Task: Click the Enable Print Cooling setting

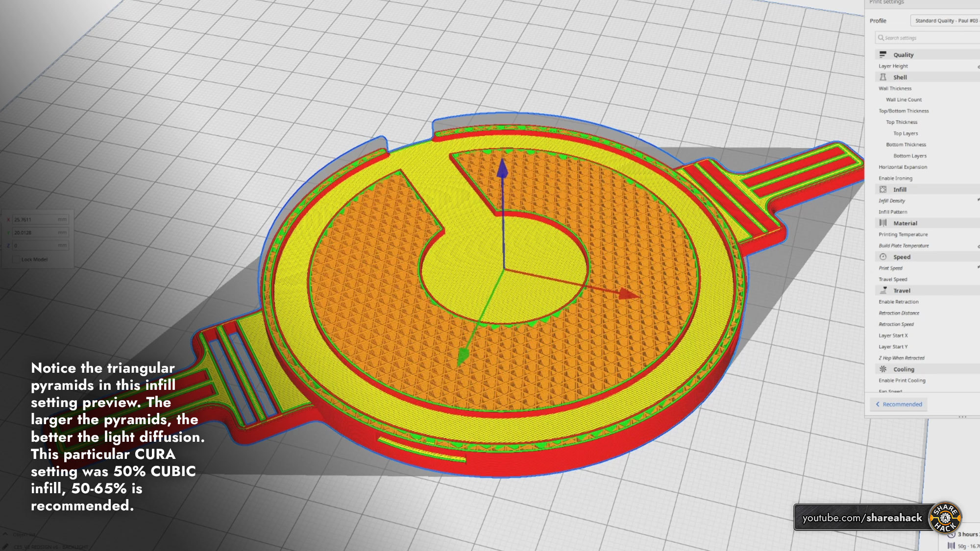Action: pyautogui.click(x=903, y=381)
